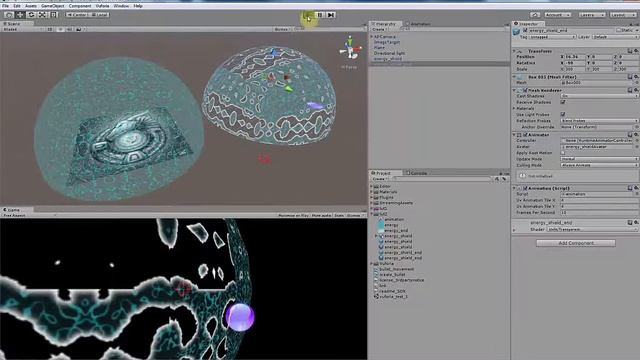Toggle the Use Light Probes checkbox
640x360 pixels.
(x=563, y=114)
